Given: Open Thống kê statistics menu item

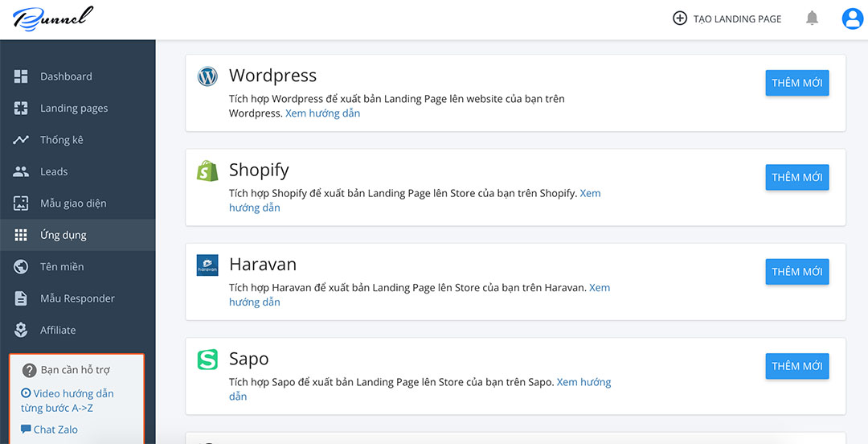Looking at the screenshot, I should coord(61,140).
